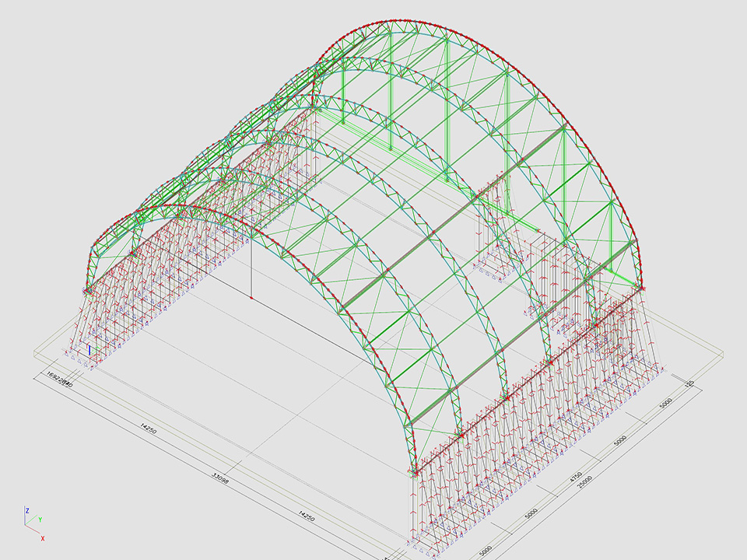This screenshot has width=747, height=560.
Task: Click the red node below front arch hanger
Action: 251,298
